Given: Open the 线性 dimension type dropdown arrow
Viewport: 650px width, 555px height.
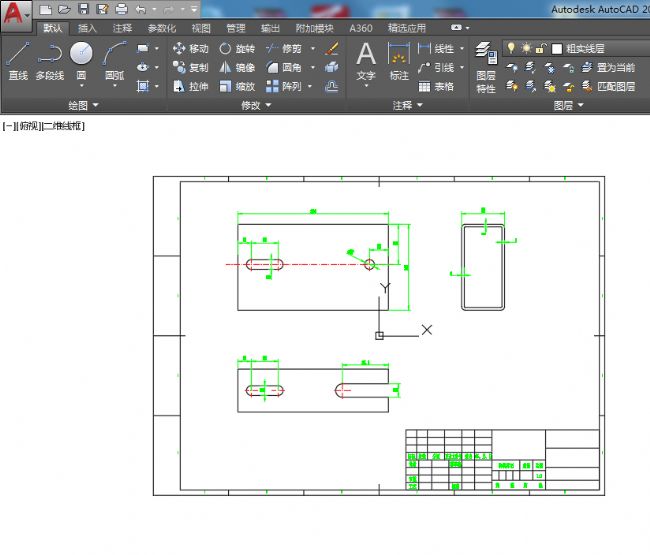Looking at the screenshot, I should (462, 48).
